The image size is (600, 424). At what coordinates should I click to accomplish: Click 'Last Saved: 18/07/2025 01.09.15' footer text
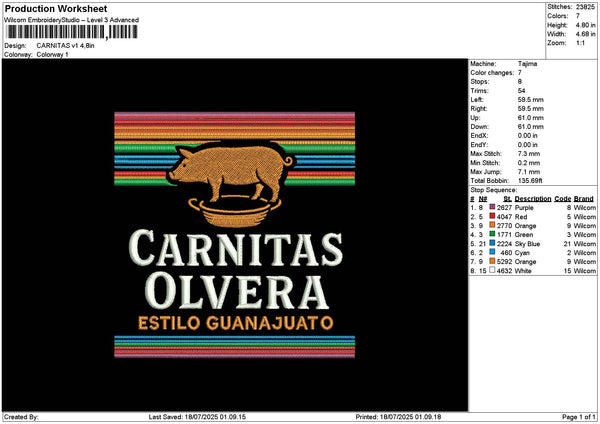point(197,417)
